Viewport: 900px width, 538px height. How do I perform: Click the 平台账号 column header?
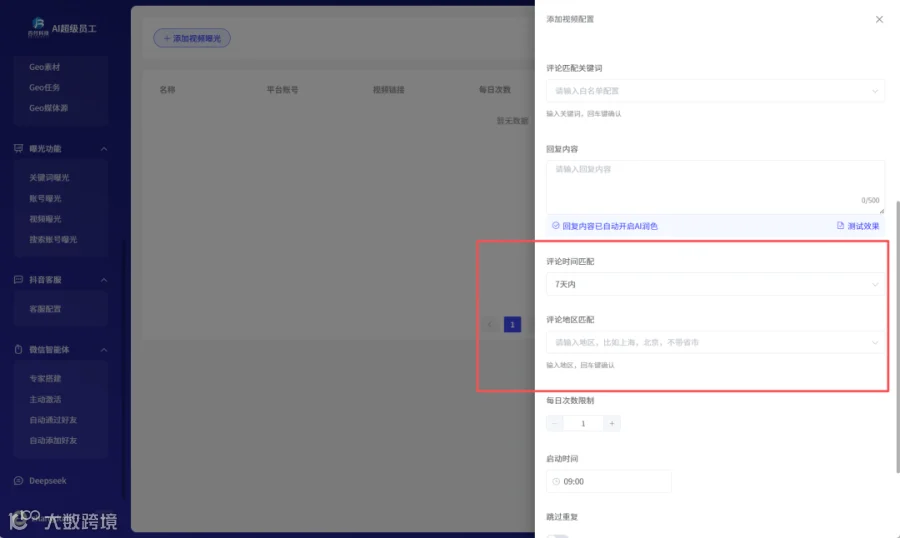(282, 90)
